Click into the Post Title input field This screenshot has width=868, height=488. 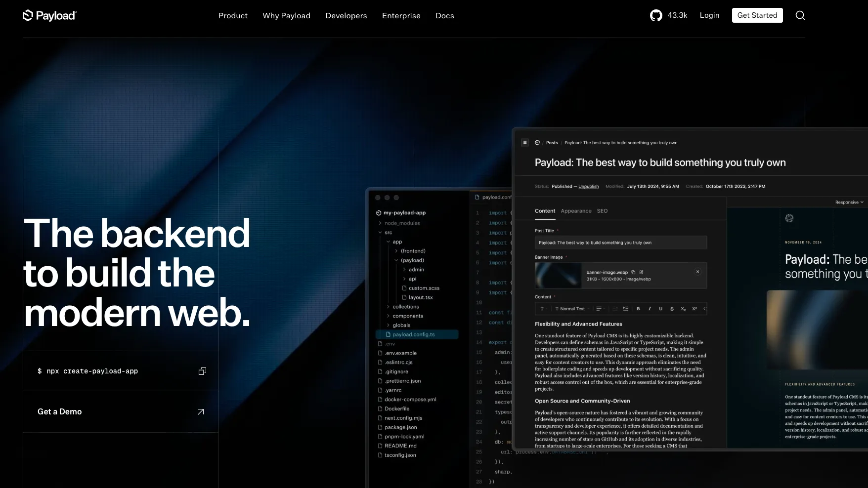click(621, 243)
